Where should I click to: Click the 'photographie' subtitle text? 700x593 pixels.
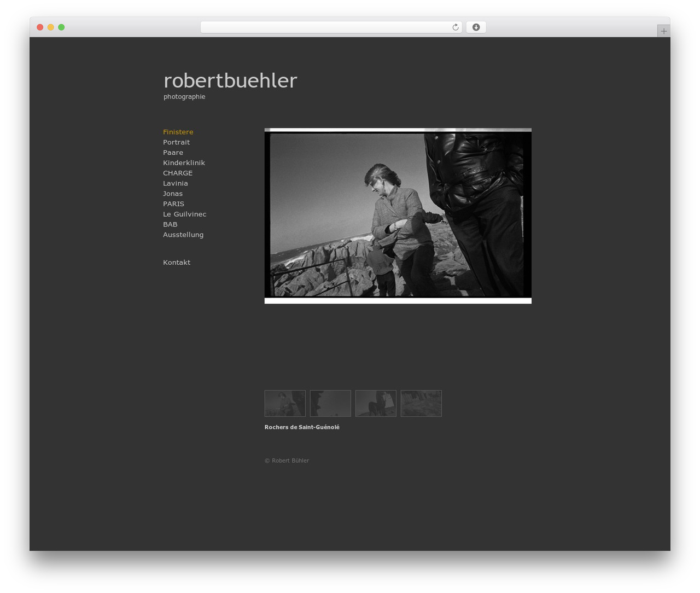coord(184,97)
